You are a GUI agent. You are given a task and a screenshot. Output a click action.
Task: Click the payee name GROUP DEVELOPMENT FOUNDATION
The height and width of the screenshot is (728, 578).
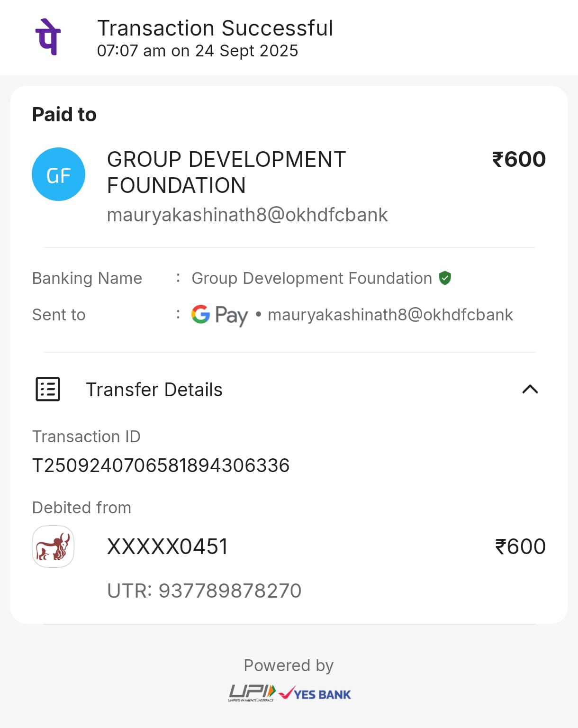pos(226,172)
